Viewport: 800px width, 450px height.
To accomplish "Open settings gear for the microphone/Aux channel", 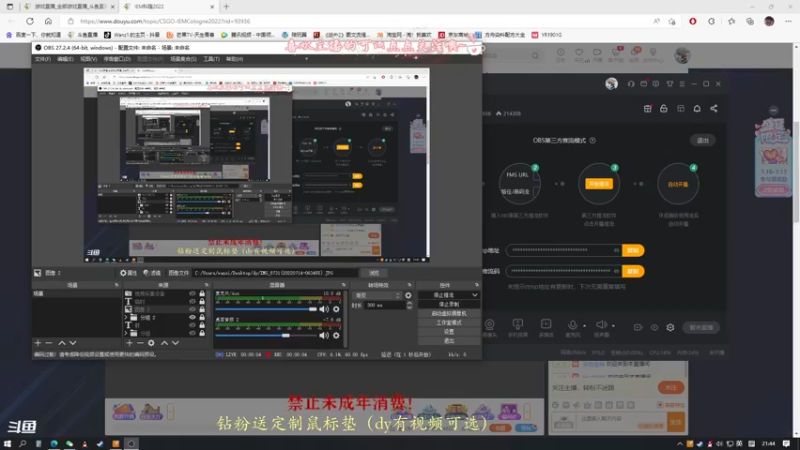I will pos(336,309).
